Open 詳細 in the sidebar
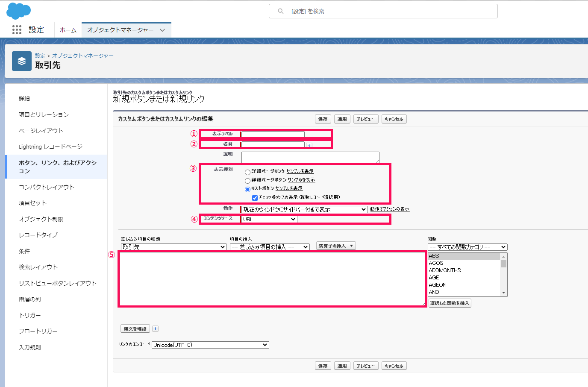This screenshot has height=387, width=588. point(24,99)
